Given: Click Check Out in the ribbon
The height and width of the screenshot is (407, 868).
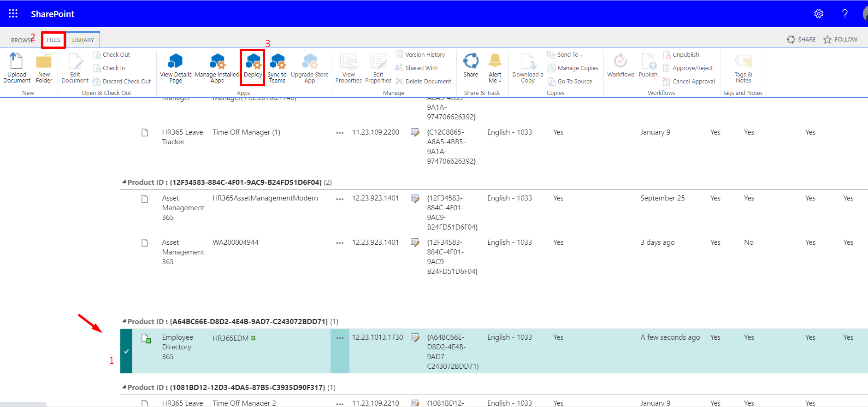Looking at the screenshot, I should pyautogui.click(x=112, y=54).
